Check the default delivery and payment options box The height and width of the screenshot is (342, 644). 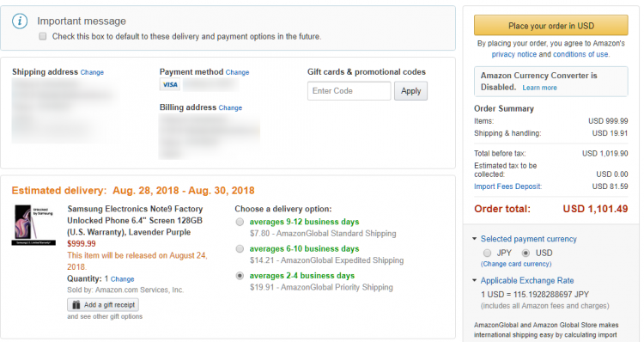pyautogui.click(x=43, y=36)
